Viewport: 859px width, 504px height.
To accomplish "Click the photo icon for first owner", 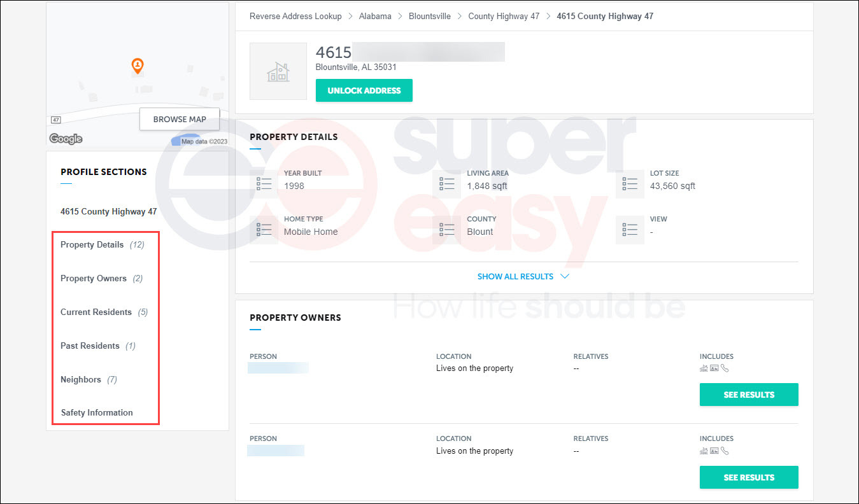I will (x=714, y=368).
